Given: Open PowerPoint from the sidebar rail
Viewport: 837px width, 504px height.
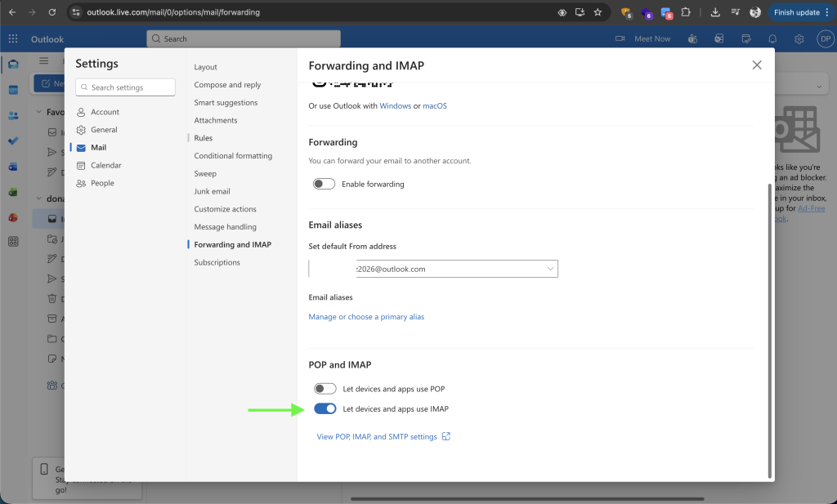Looking at the screenshot, I should [12, 216].
